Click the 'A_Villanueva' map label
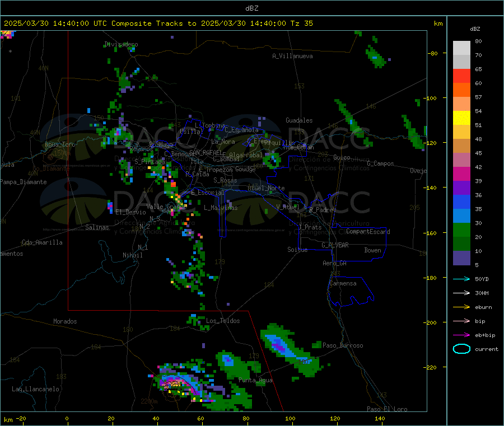 click(292, 56)
